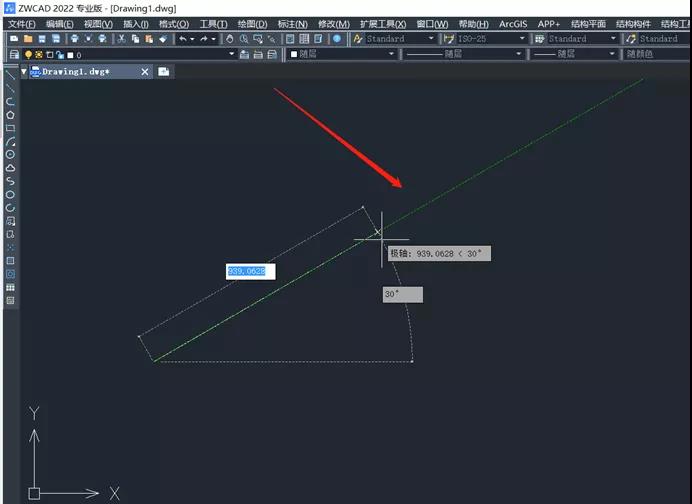Toggle layer 0 lock padlock icon
This screenshot has width=692, height=504.
60,55
